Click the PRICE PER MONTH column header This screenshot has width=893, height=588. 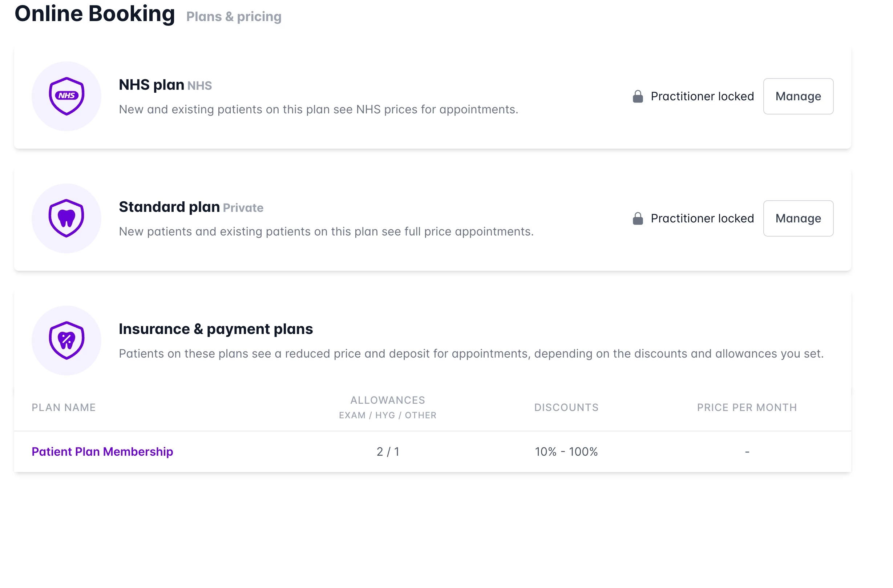click(x=747, y=407)
